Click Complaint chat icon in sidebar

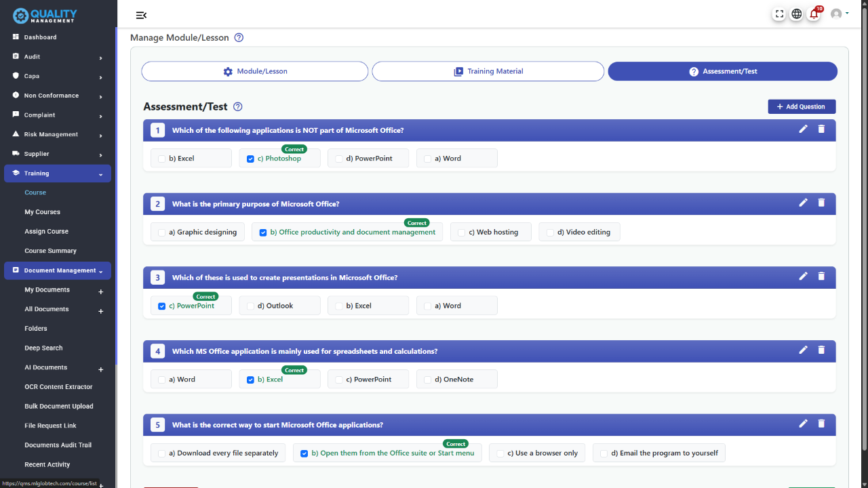(16, 115)
